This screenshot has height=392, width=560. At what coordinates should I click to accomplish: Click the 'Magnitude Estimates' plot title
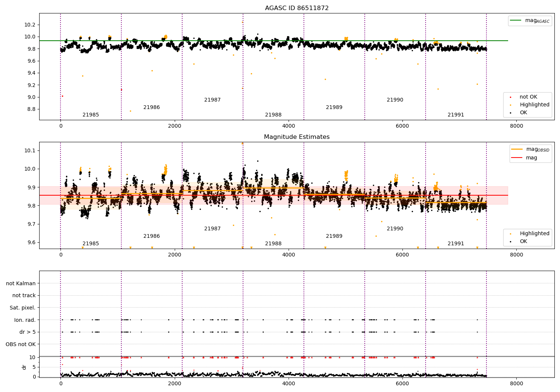click(297, 137)
